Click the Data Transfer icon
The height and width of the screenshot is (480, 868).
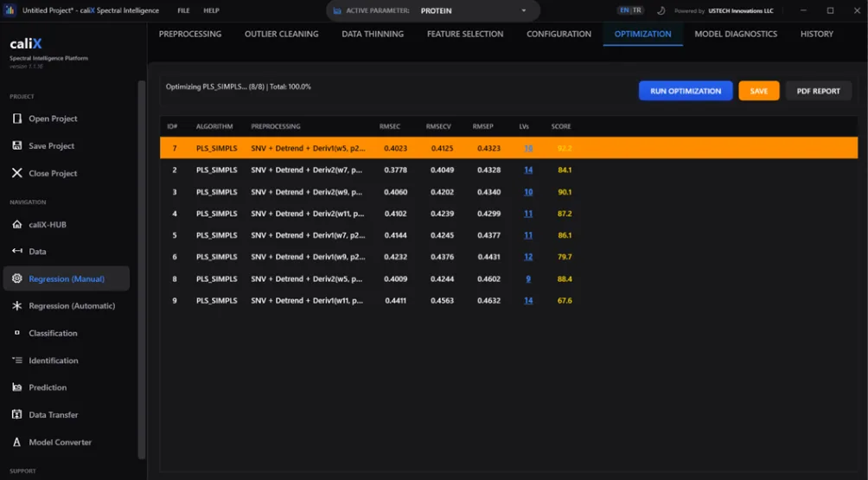pyautogui.click(x=17, y=414)
